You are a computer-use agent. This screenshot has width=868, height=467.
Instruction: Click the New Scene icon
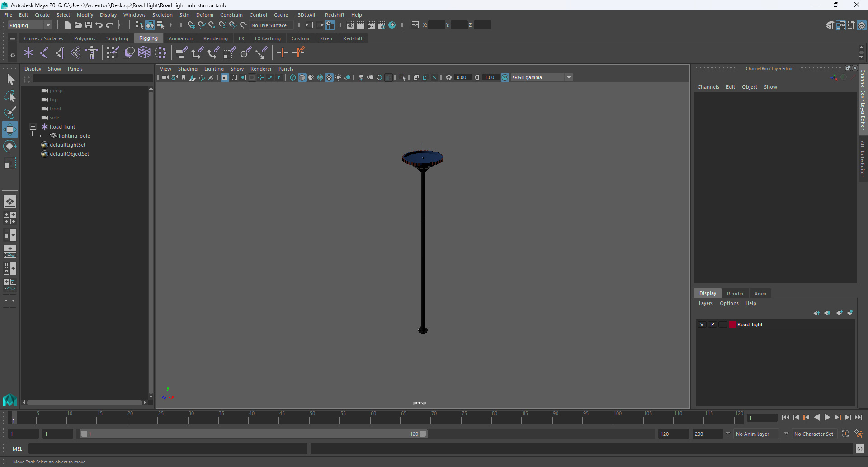(67, 25)
